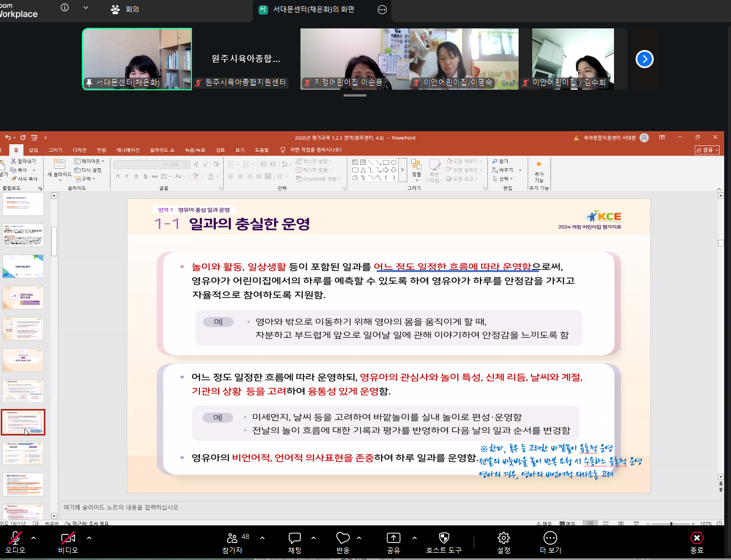Select 이안어린이집/이명숙 video thumbnail
This screenshot has height=560, width=731.
coord(463,59)
